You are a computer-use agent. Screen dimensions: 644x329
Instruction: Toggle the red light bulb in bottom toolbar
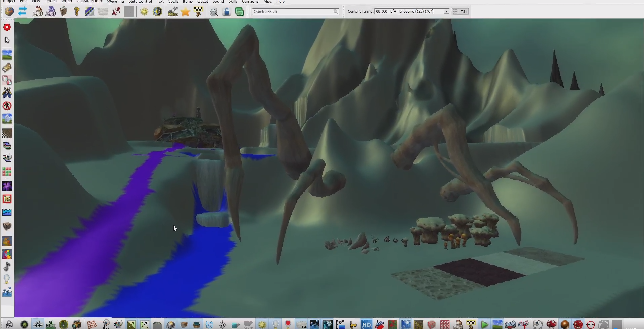(288, 324)
